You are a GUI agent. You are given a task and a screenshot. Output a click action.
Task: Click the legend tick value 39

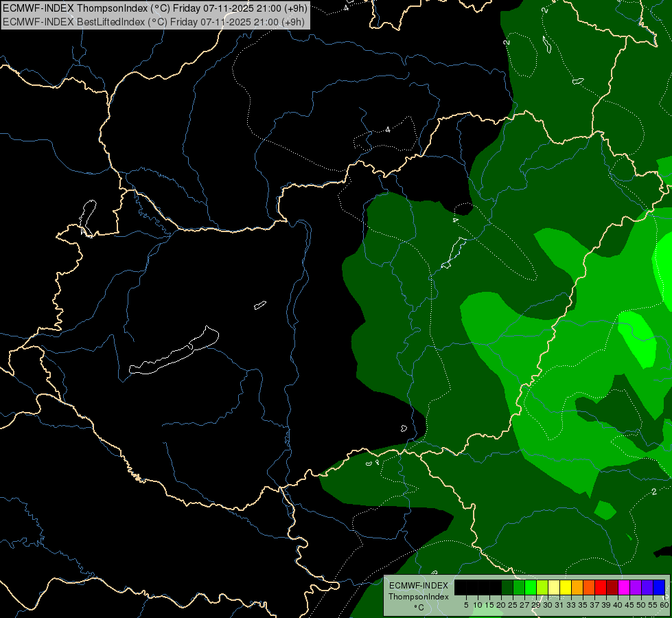pyautogui.click(x=606, y=605)
